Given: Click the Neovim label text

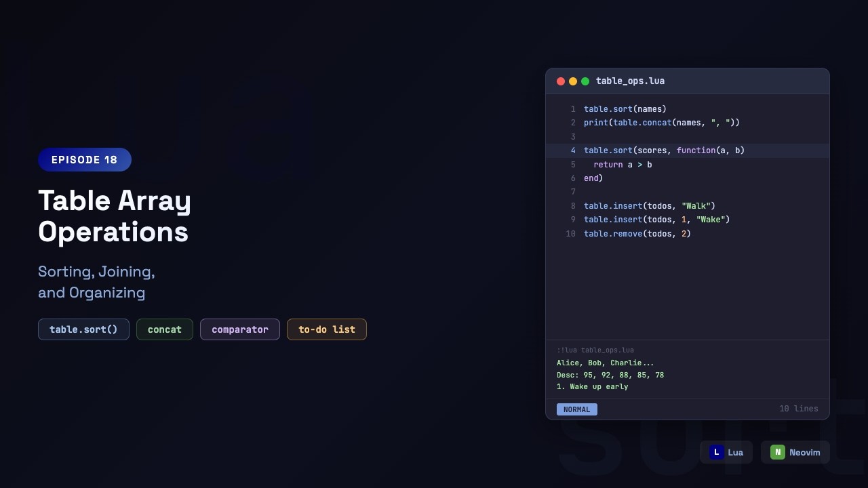Looking at the screenshot, I should tap(805, 453).
